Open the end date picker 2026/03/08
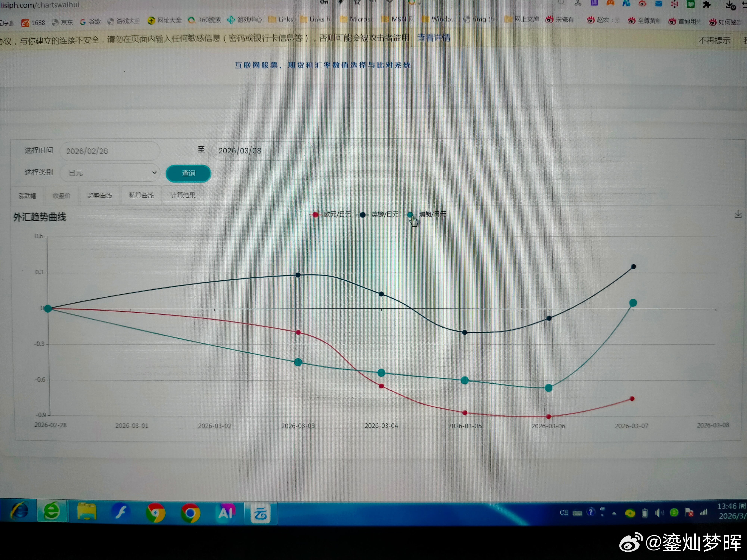Viewport: 747px width, 560px height. click(x=262, y=151)
